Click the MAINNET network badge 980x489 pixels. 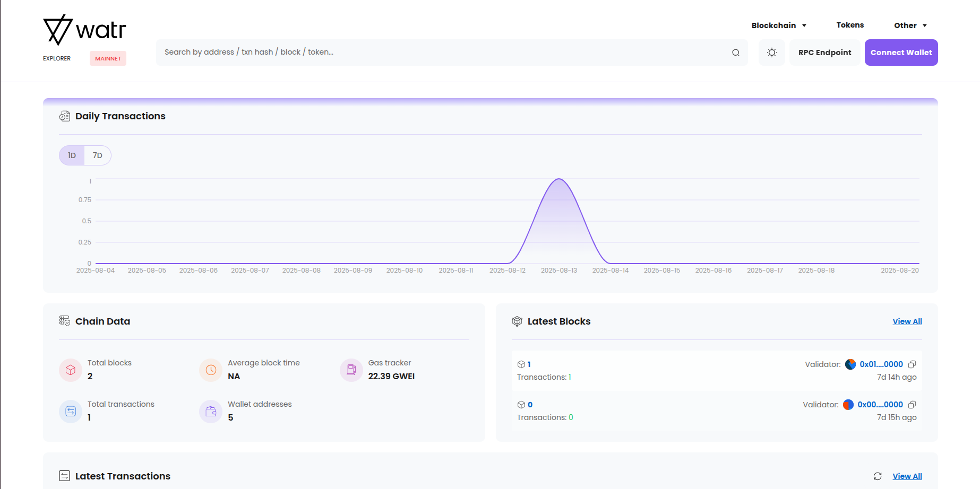(x=108, y=58)
